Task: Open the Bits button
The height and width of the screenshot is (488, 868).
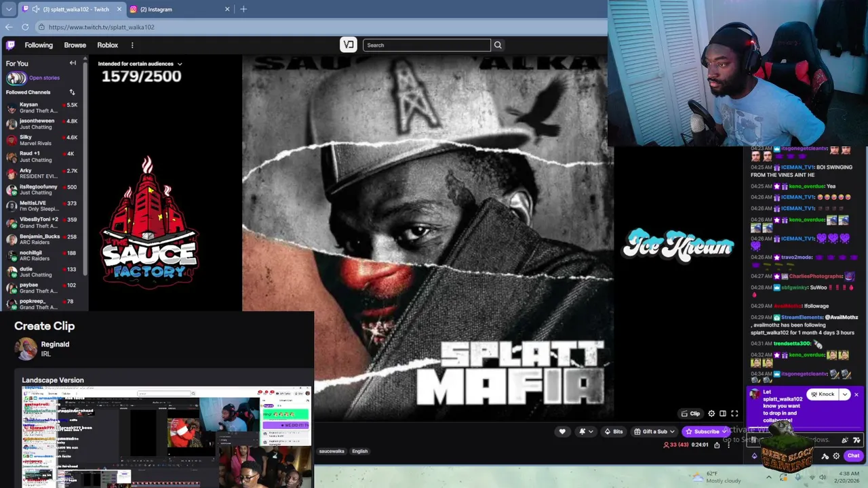Action: (x=613, y=432)
